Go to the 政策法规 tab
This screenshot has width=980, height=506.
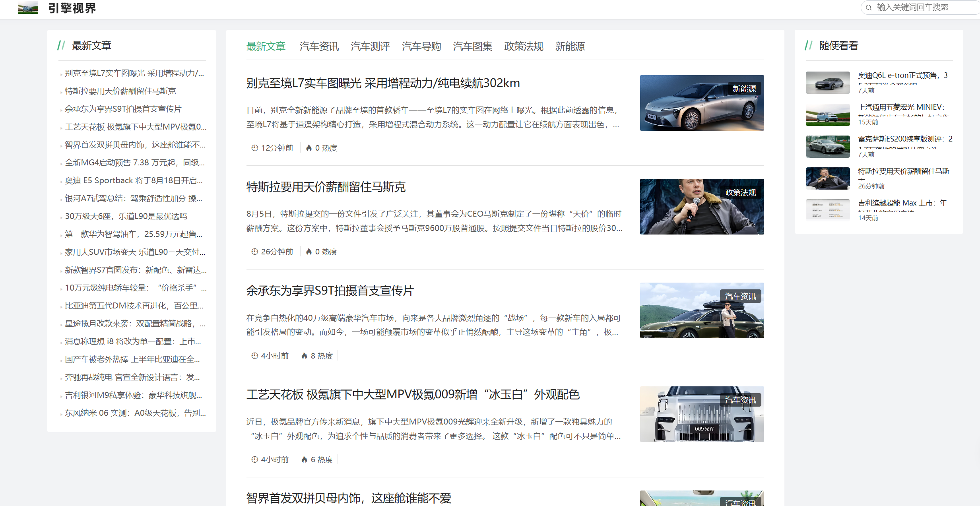[x=524, y=47]
